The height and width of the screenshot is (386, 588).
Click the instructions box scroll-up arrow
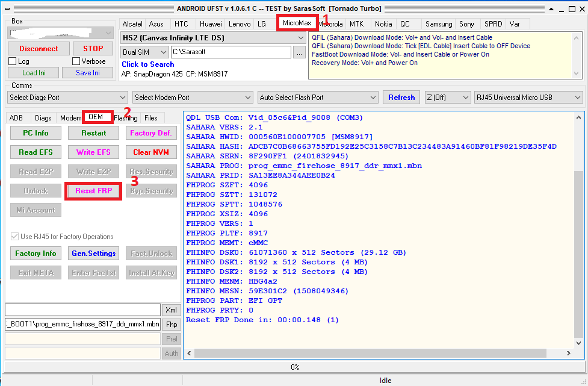click(577, 37)
